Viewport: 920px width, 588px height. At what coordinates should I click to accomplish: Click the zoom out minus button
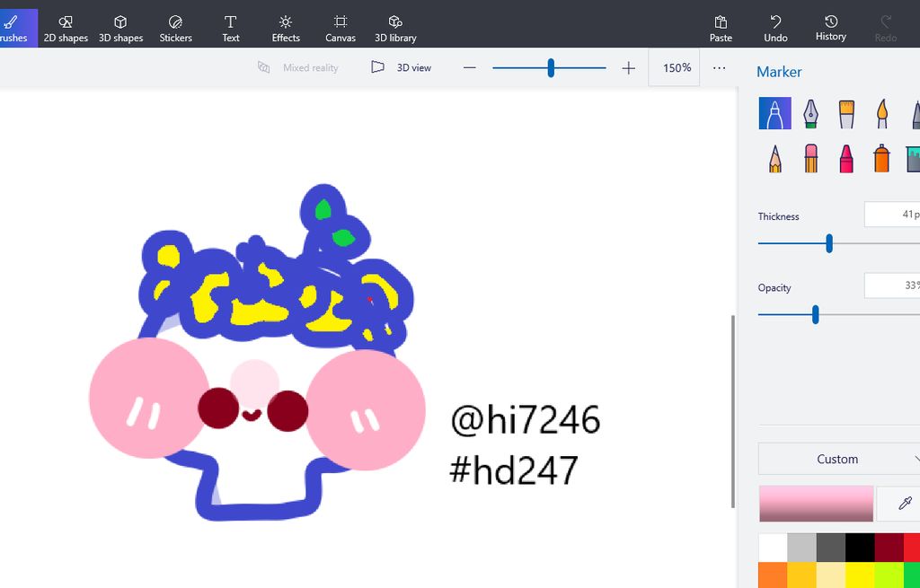tap(469, 67)
